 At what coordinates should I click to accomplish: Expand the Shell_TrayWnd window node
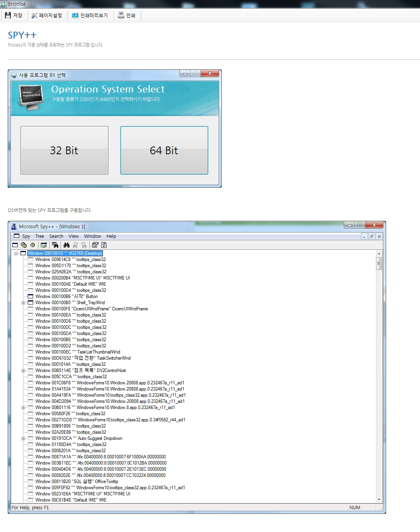(x=24, y=303)
